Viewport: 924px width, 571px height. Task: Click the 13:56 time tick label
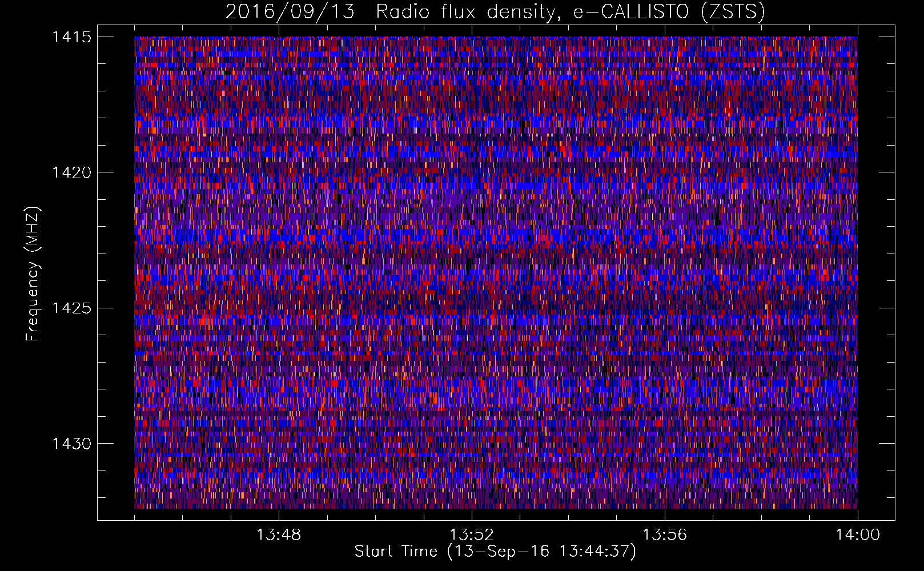click(x=665, y=535)
